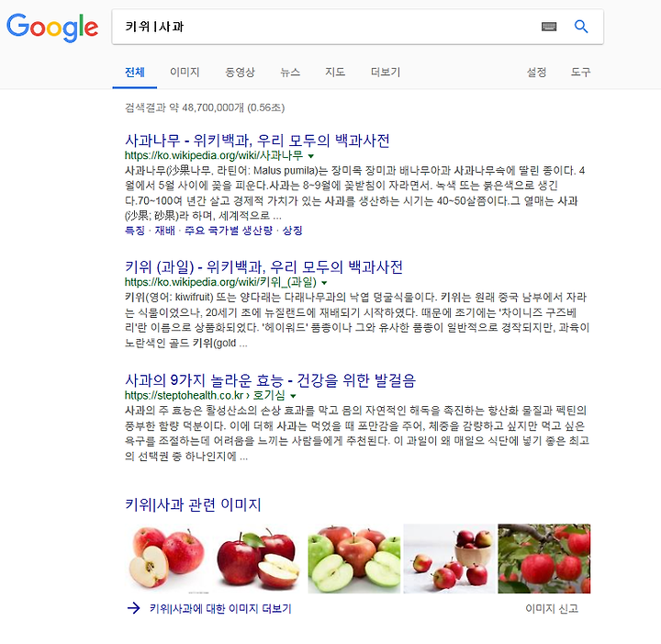Expand dropdown arrow next to steptohealth 호기심 URL
Viewport: 661px width, 644px height.
pyautogui.click(x=293, y=396)
